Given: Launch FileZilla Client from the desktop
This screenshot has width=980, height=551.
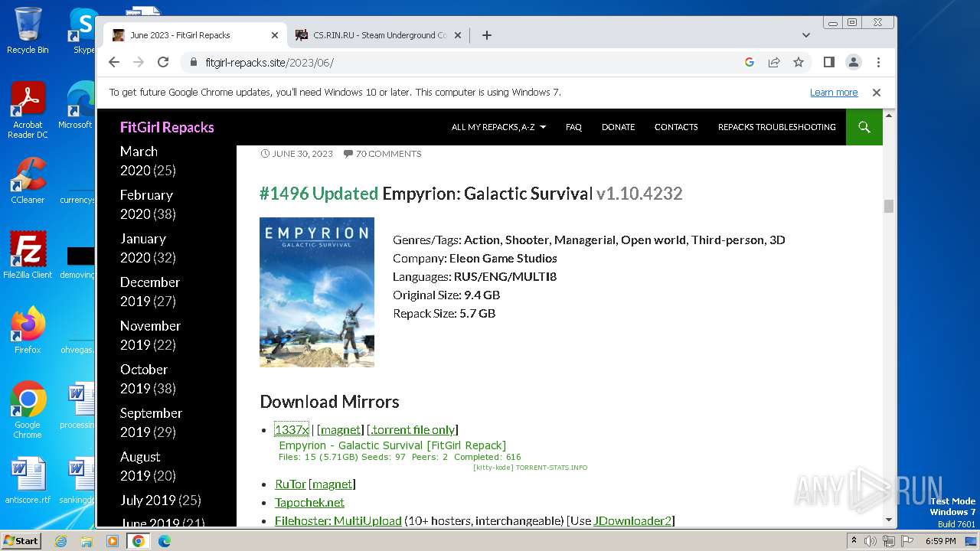Looking at the screenshot, I should point(28,255).
